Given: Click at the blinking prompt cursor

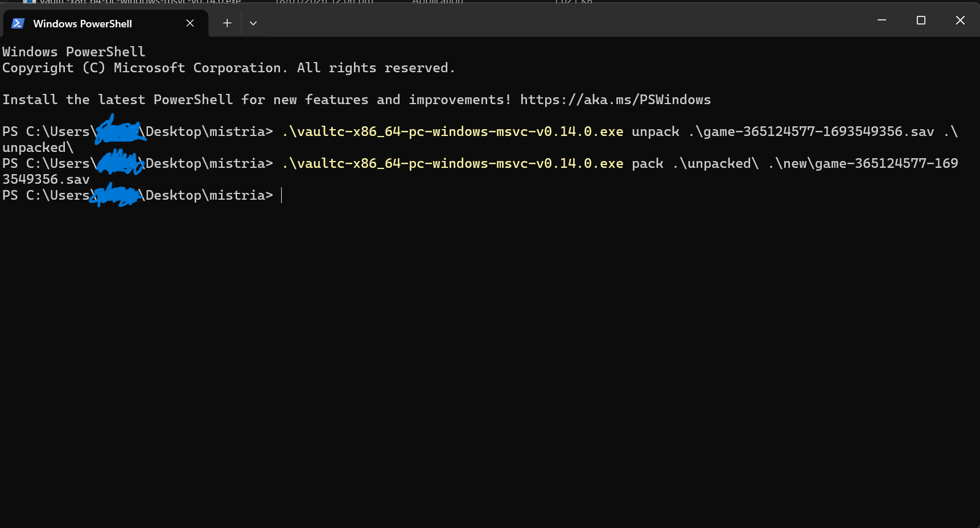Looking at the screenshot, I should [282, 196].
